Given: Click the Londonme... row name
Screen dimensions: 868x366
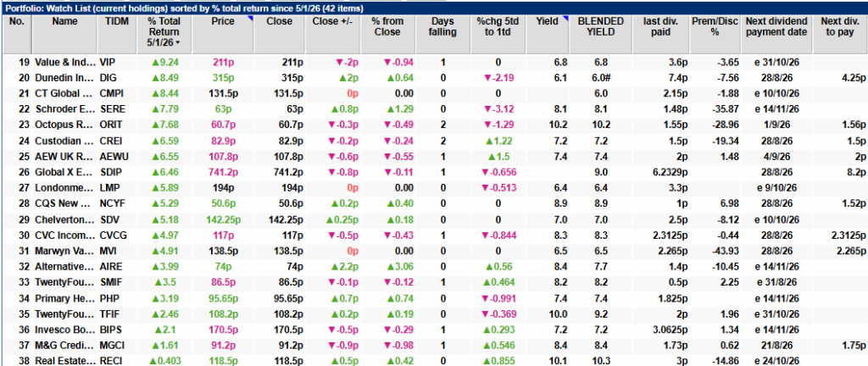Looking at the screenshot, I should click(66, 187).
